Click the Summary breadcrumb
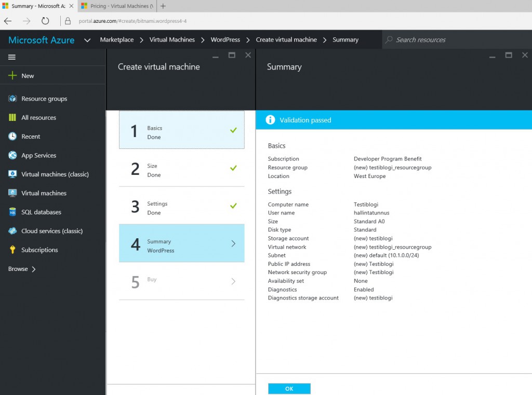The width and height of the screenshot is (532, 395). 345,39
